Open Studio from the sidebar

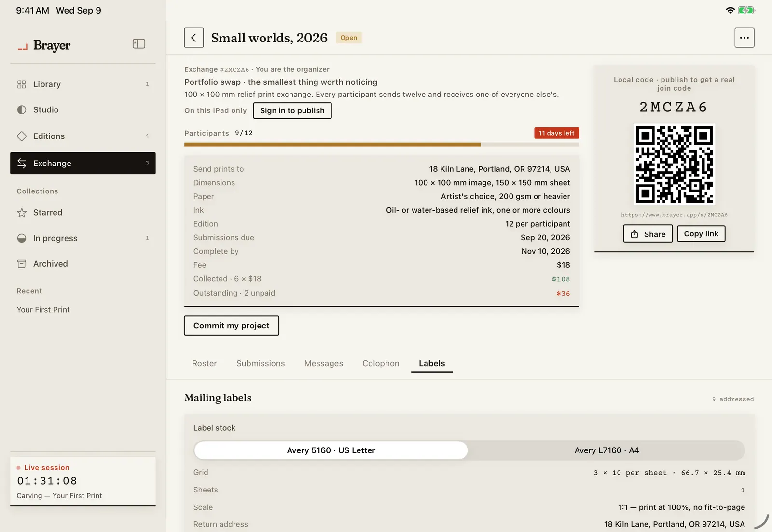click(x=83, y=110)
